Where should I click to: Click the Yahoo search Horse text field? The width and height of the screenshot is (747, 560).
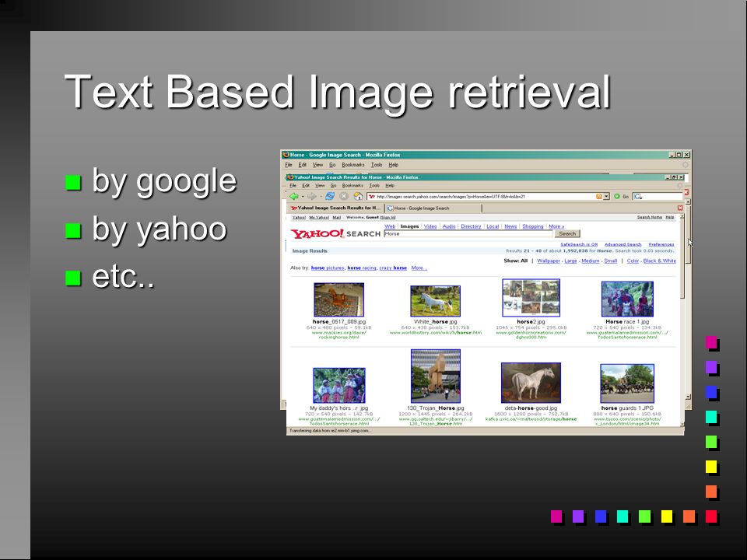468,234
